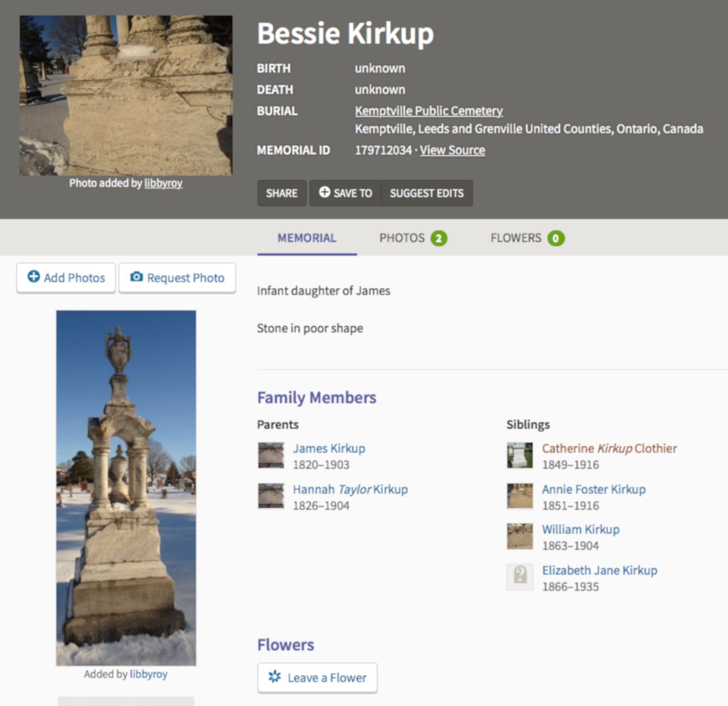Click the plus icon on Add Photos
Viewport: 728px width, 706px height.
coord(33,277)
